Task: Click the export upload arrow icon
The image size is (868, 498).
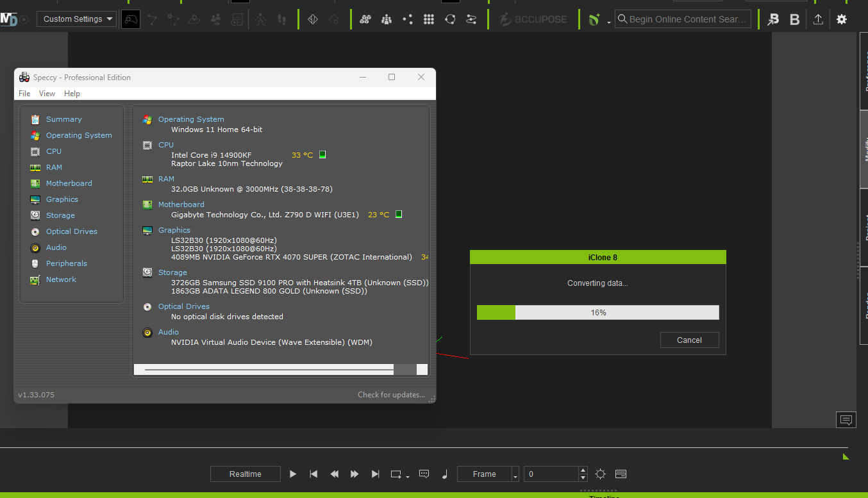Action: coord(818,19)
